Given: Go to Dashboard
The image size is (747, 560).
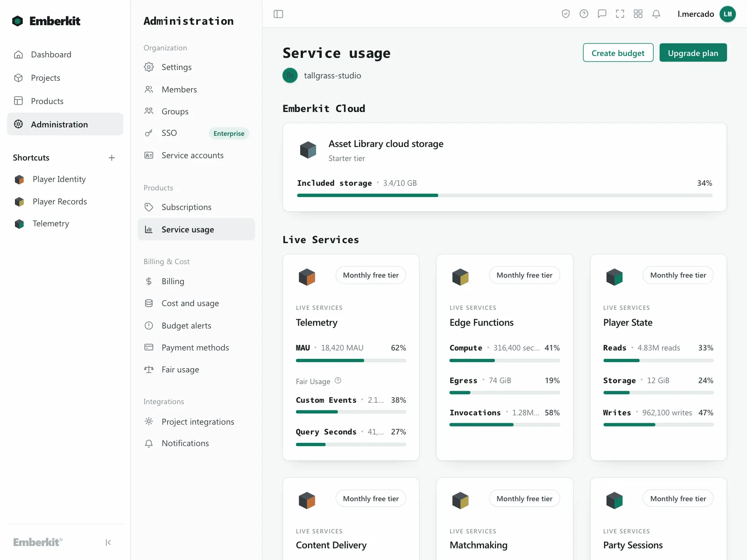Looking at the screenshot, I should (65, 55).
